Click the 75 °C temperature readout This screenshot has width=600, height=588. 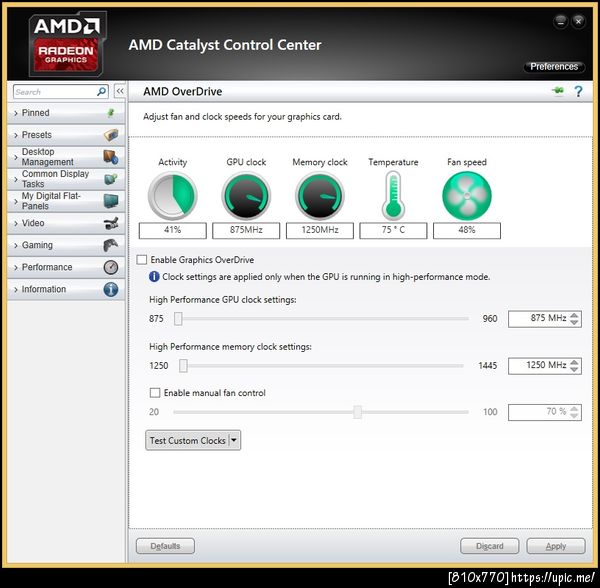point(393,230)
